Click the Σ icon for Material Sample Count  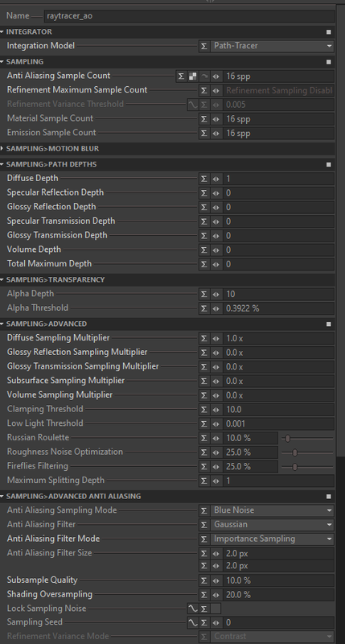[204, 118]
